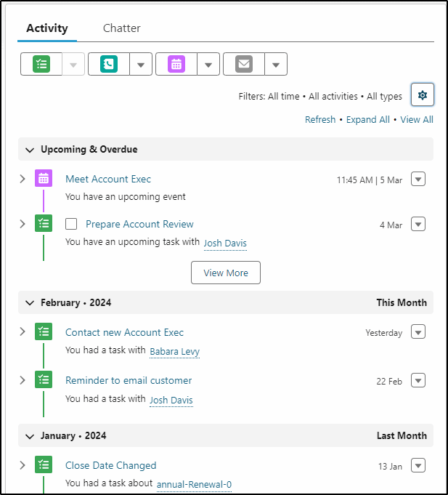Click the purple New Event calendar icon
Screen dimensions: 448x495
[x=176, y=64]
